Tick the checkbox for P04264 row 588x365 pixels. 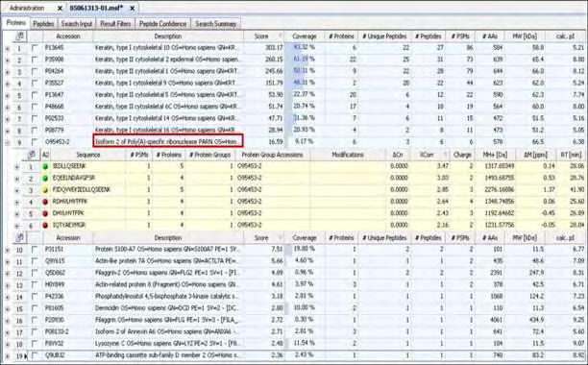(35, 71)
